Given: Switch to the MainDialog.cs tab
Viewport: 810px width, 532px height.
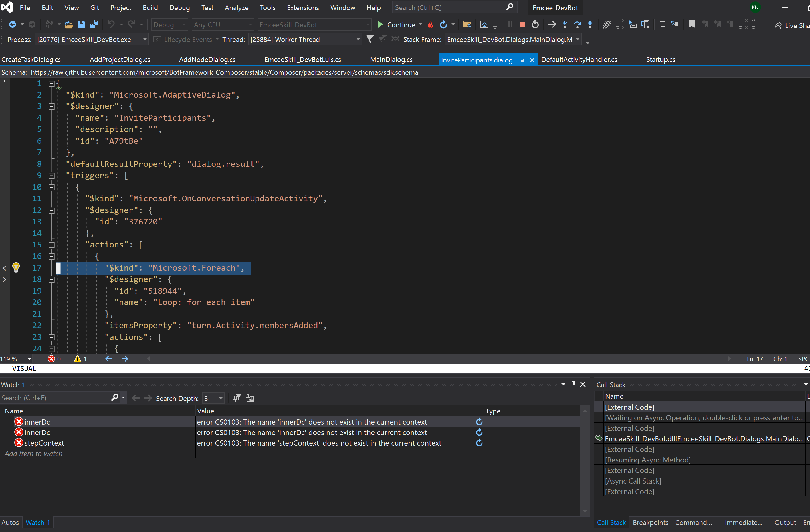Looking at the screenshot, I should (x=391, y=60).
